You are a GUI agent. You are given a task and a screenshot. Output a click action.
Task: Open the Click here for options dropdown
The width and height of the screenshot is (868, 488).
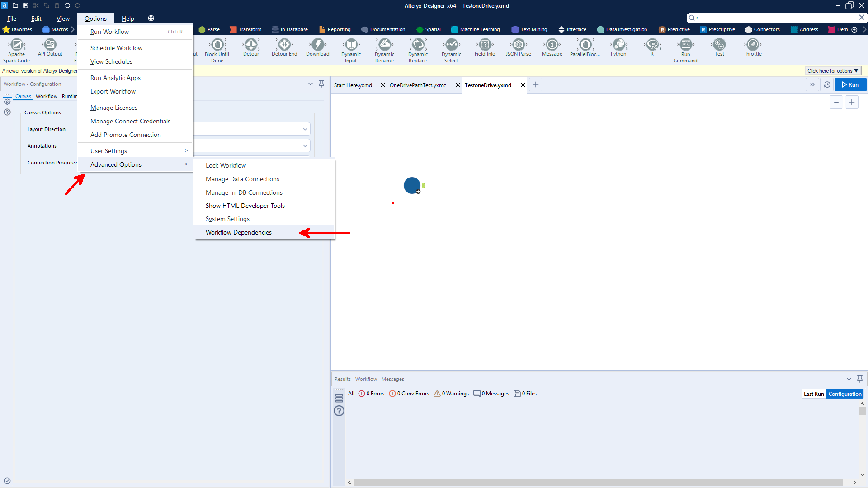coord(833,71)
